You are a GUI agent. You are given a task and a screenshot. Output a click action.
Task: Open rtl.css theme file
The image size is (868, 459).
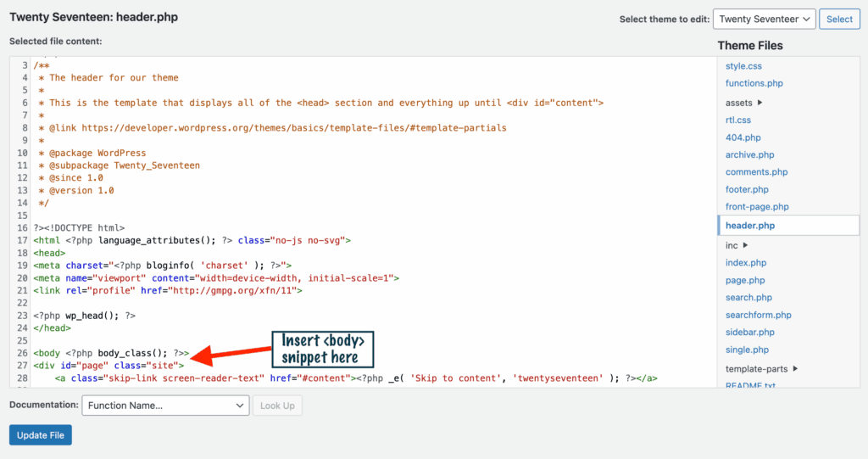coord(738,120)
